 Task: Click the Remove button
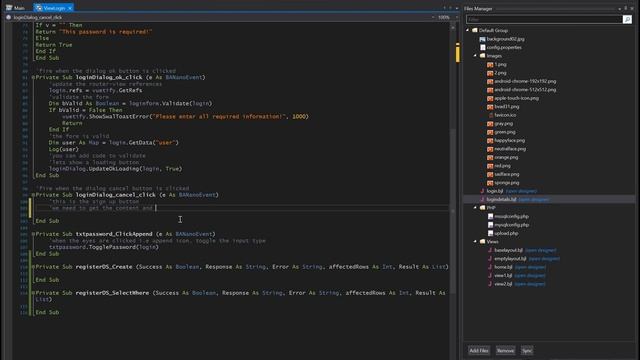pyautogui.click(x=505, y=351)
